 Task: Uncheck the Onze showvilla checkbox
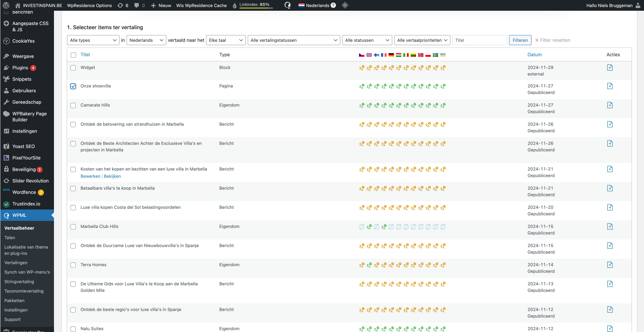73,86
